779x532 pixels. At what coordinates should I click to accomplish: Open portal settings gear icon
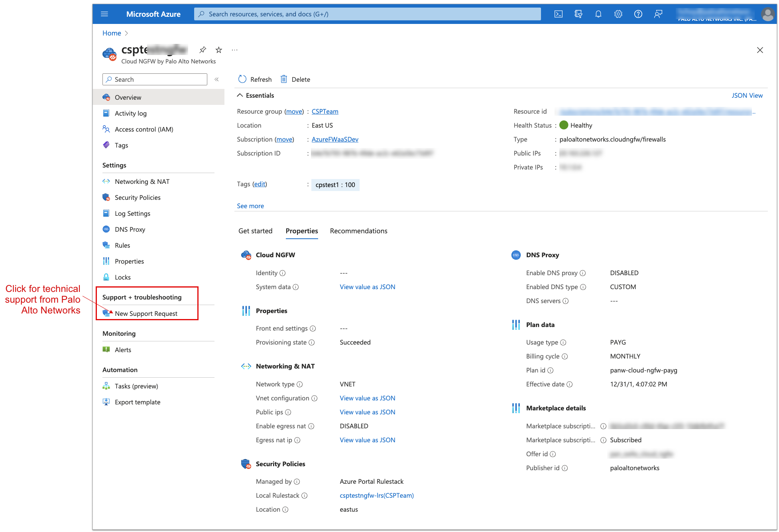[618, 14]
